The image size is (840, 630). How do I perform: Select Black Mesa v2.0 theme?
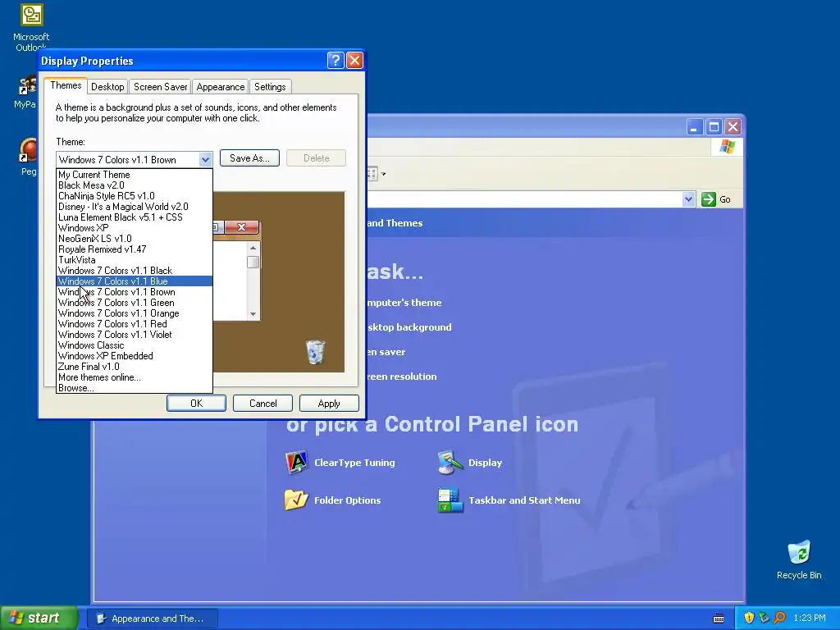135,185
